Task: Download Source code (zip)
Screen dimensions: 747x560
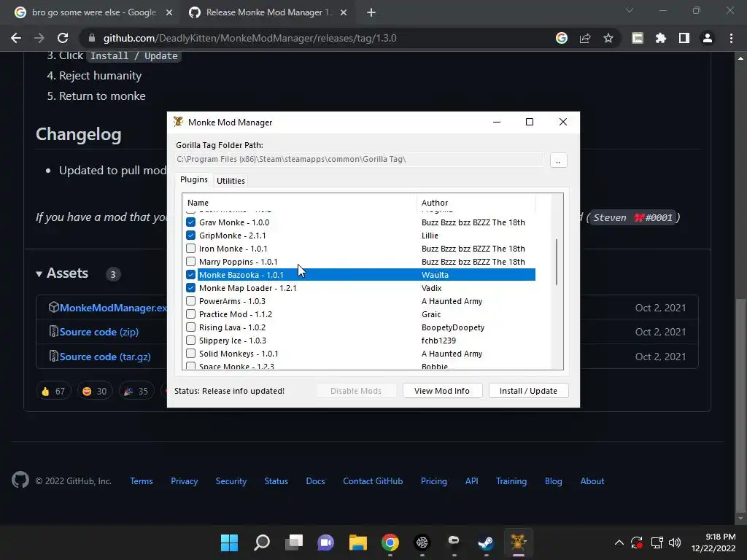Action: pyautogui.click(x=99, y=332)
